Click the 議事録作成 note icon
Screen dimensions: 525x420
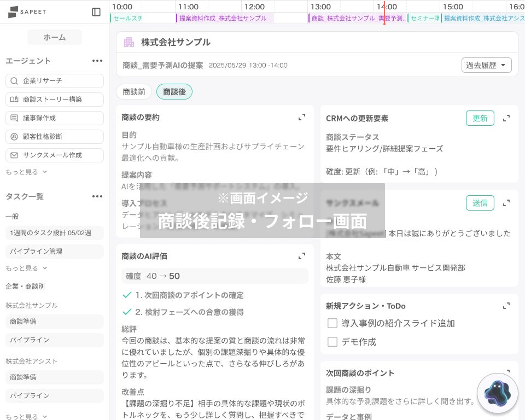point(14,118)
